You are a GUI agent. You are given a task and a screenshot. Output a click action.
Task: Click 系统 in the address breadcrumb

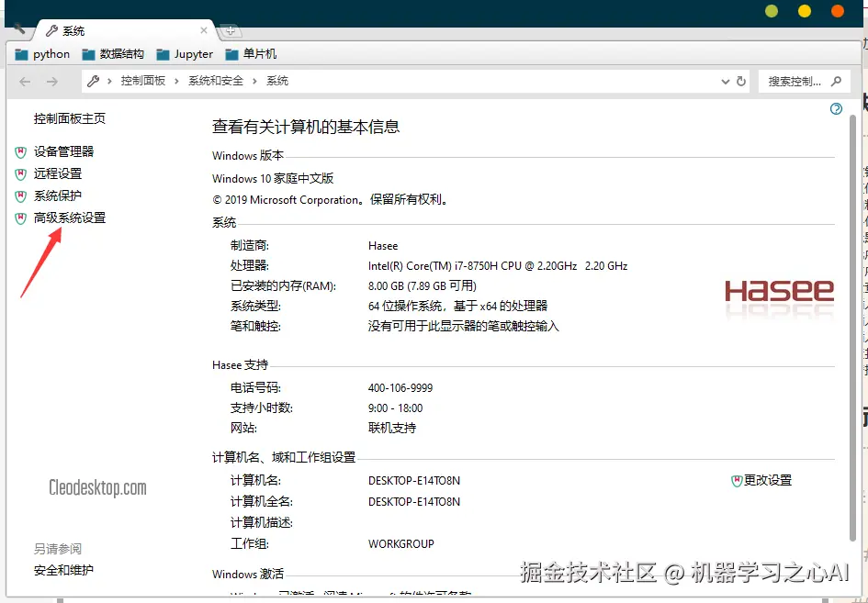click(x=277, y=82)
